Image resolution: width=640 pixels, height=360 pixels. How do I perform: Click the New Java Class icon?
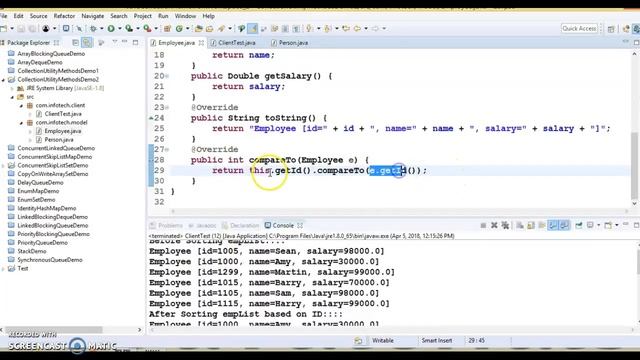179,29
